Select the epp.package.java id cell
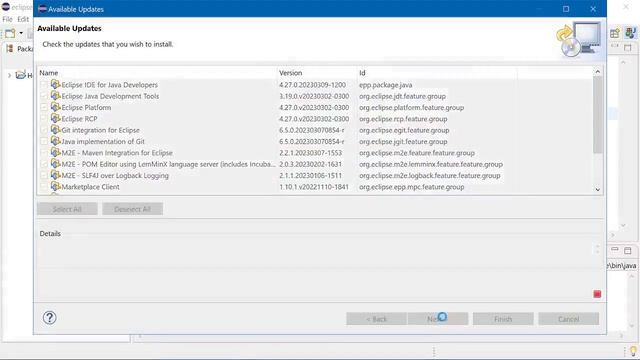The height and width of the screenshot is (360, 640). [x=385, y=85]
